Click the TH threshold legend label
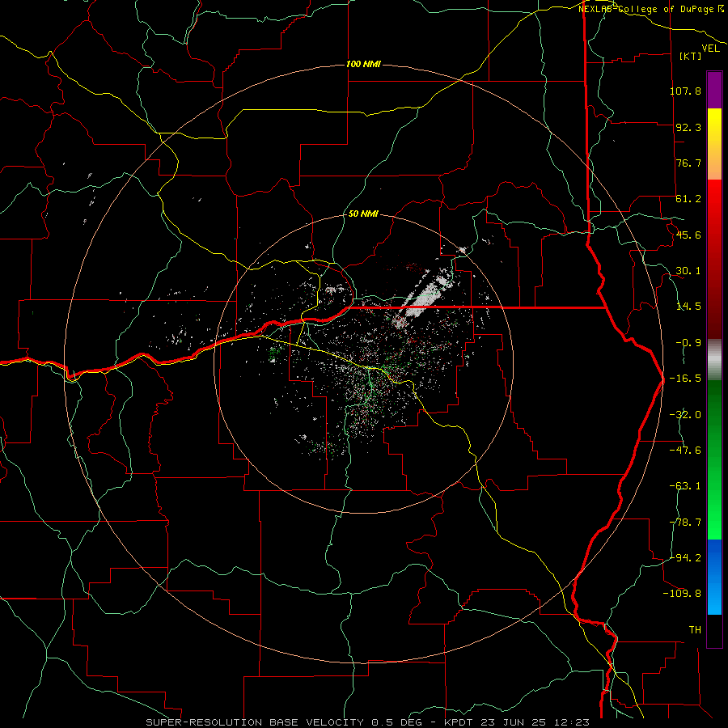 point(695,629)
